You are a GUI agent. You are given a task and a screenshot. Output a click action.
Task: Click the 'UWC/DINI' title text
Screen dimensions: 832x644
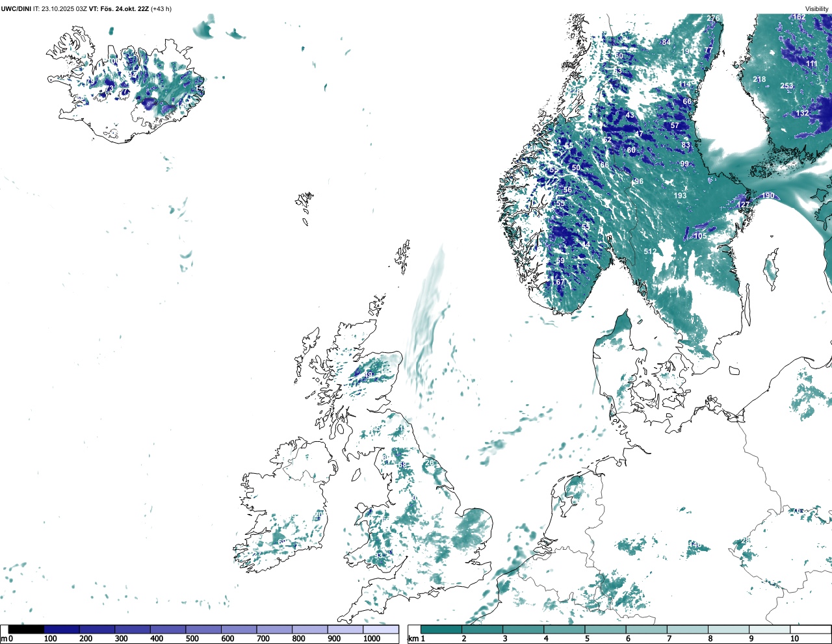click(16, 8)
